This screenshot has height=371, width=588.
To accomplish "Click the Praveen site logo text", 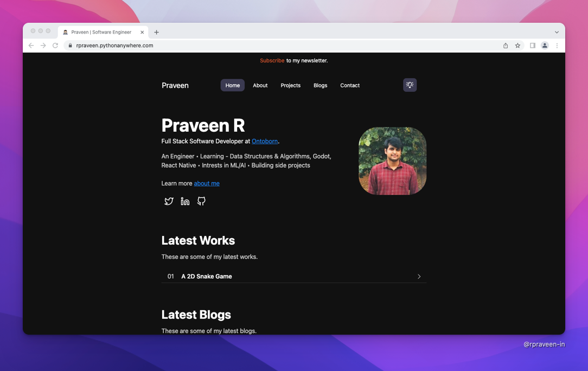I will coord(175,86).
